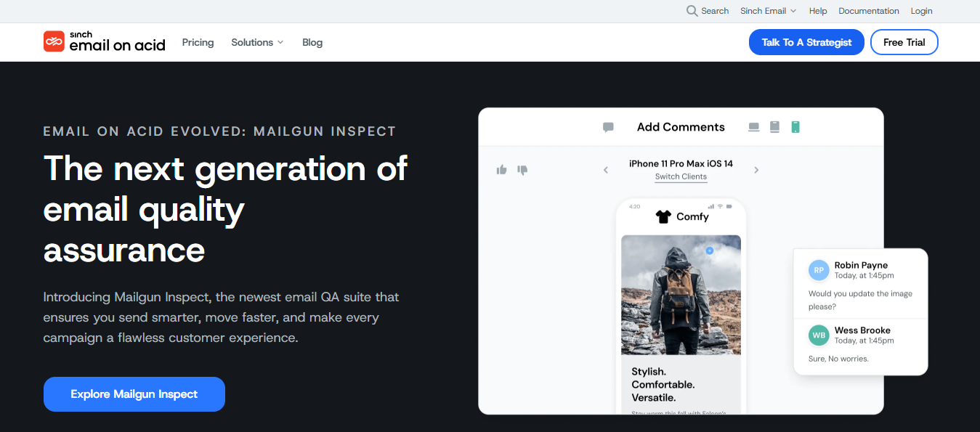Expand the Solutions menu

[257, 42]
